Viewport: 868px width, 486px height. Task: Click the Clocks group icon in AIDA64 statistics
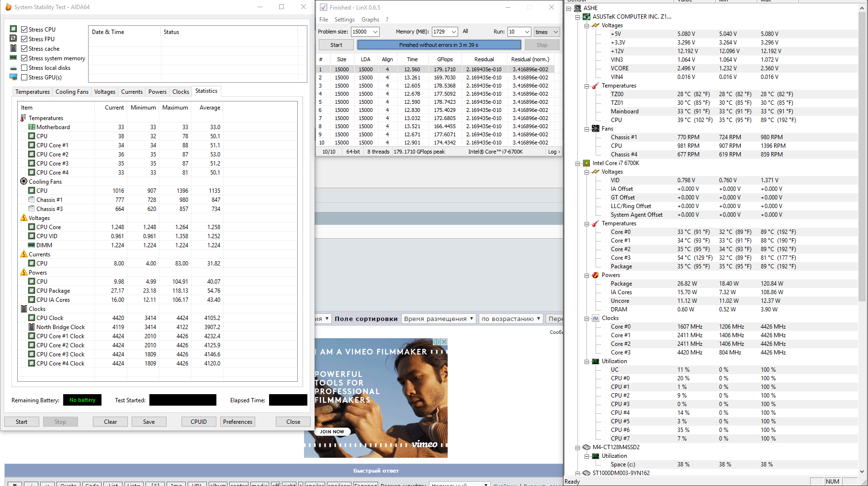click(23, 309)
